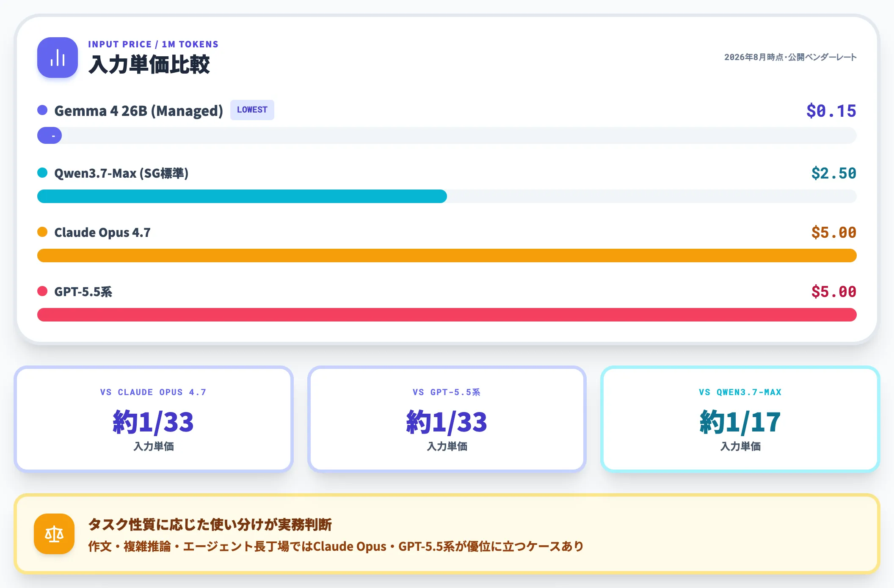
Task: Click the purple bar chart icon
Action: [x=58, y=58]
